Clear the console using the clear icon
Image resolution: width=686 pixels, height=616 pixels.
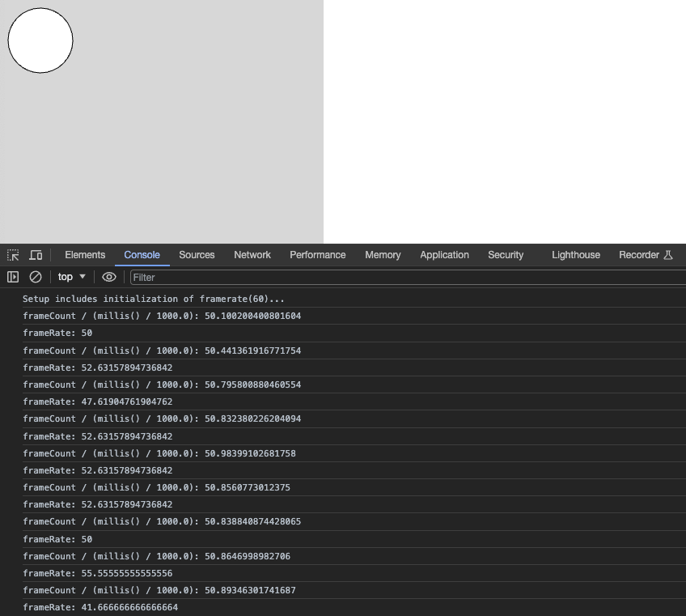click(x=34, y=277)
